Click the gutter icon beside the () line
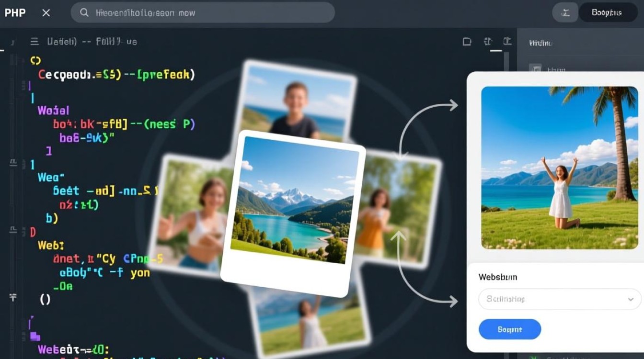 tap(13, 298)
